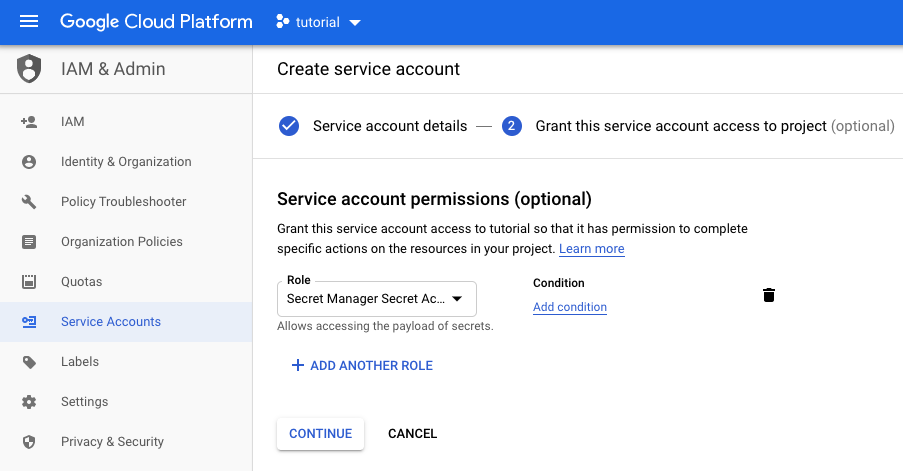Click the step 2 number badge
This screenshot has width=903, height=471.
511,126
